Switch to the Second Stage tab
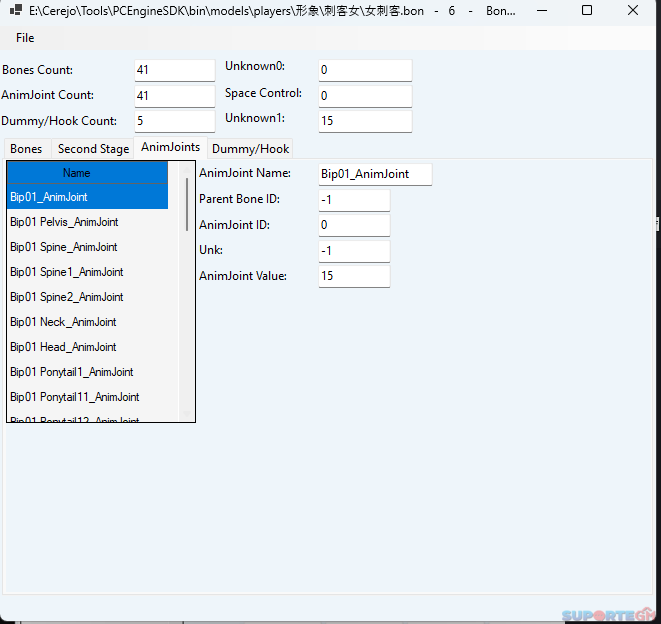The image size is (661, 624). [93, 149]
